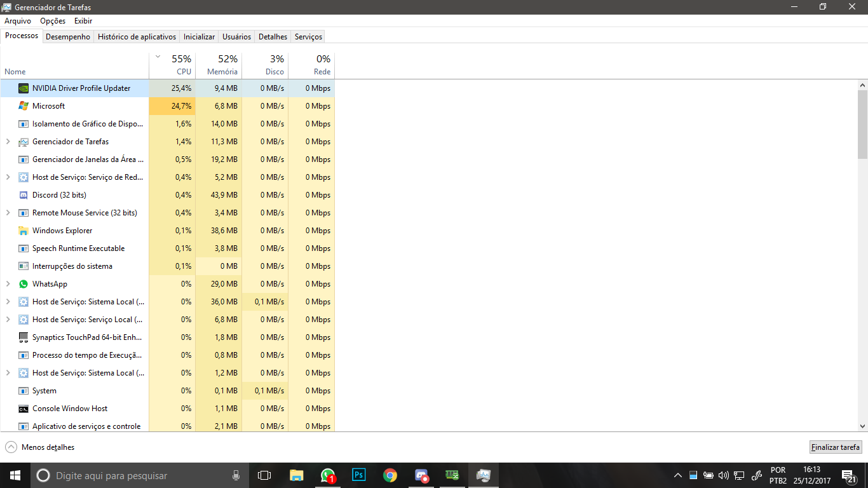This screenshot has width=868, height=488.
Task: Click the Microsoft process flag icon
Action: [24, 106]
